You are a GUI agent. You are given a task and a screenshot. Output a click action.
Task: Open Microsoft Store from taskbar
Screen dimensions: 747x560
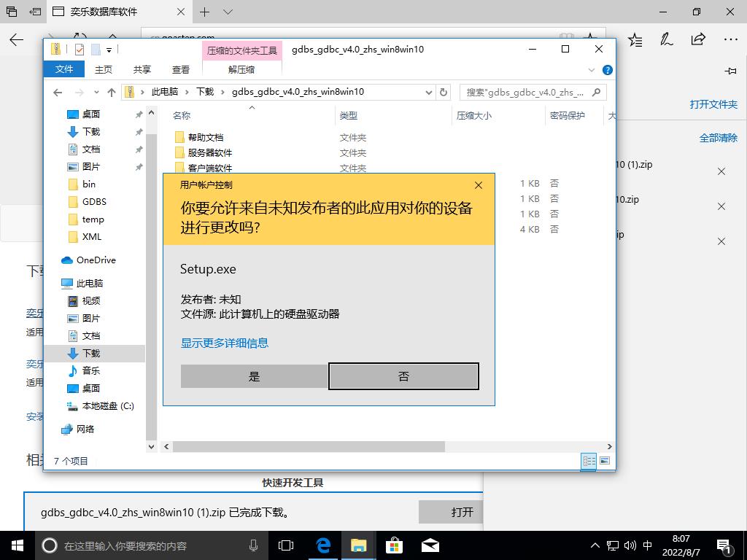tap(394, 545)
